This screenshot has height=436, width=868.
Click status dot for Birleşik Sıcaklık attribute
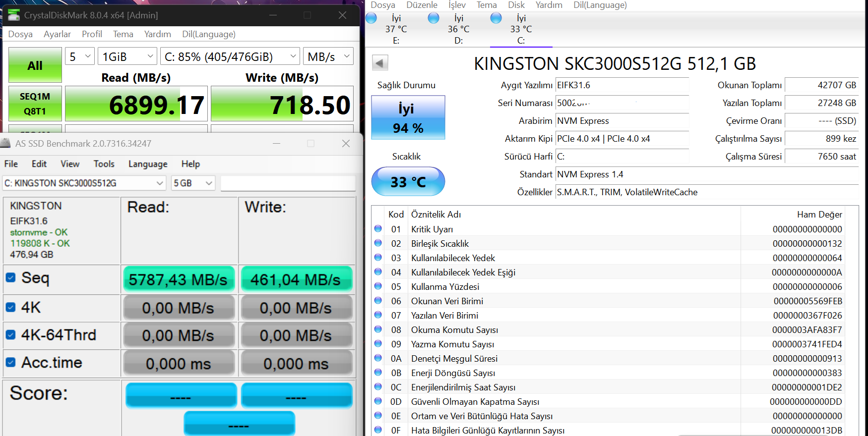click(378, 243)
